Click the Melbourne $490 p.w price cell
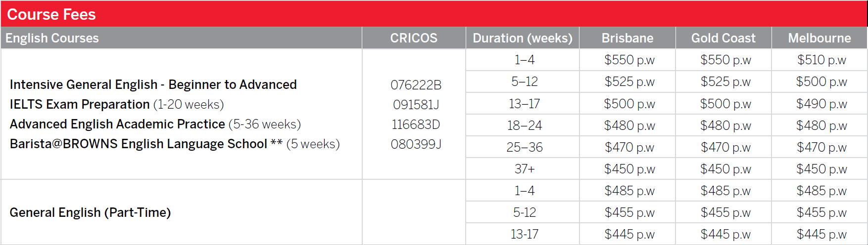This screenshot has height=245, width=868. 821,104
